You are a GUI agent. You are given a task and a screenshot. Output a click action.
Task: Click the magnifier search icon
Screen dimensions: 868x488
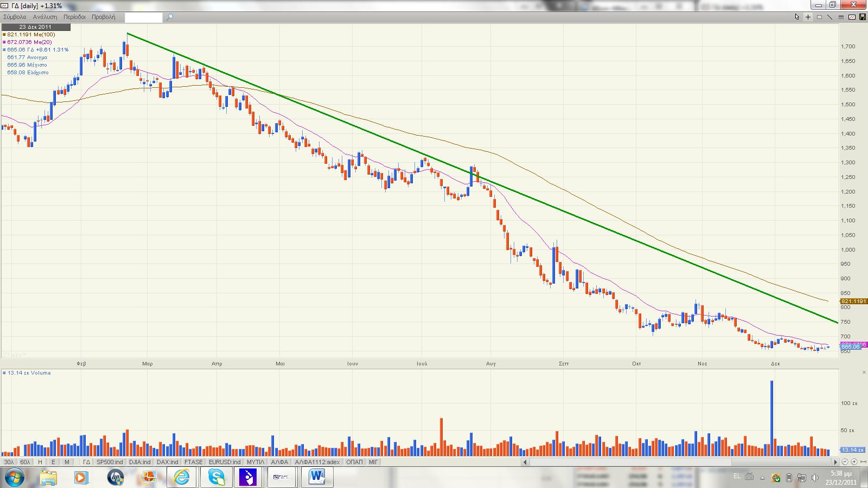pos(169,17)
